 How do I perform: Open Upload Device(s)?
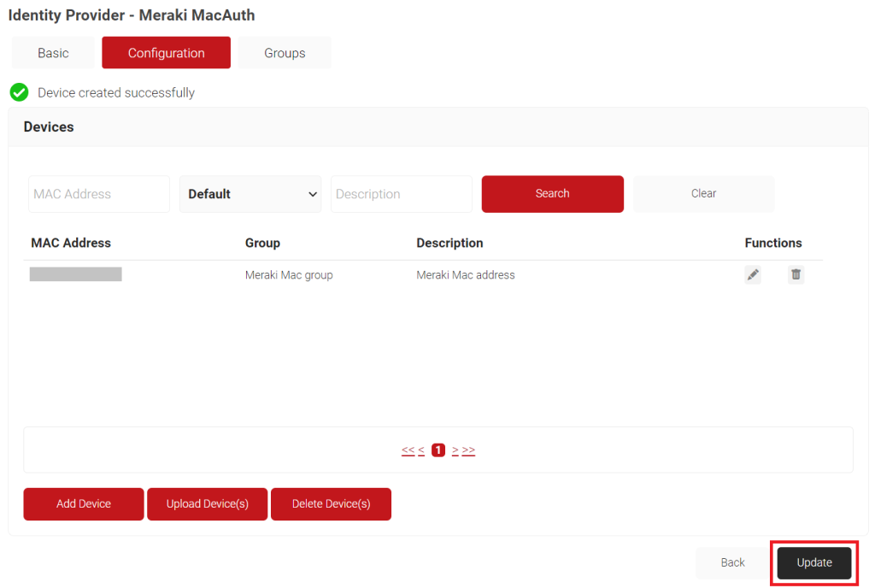pyautogui.click(x=207, y=503)
